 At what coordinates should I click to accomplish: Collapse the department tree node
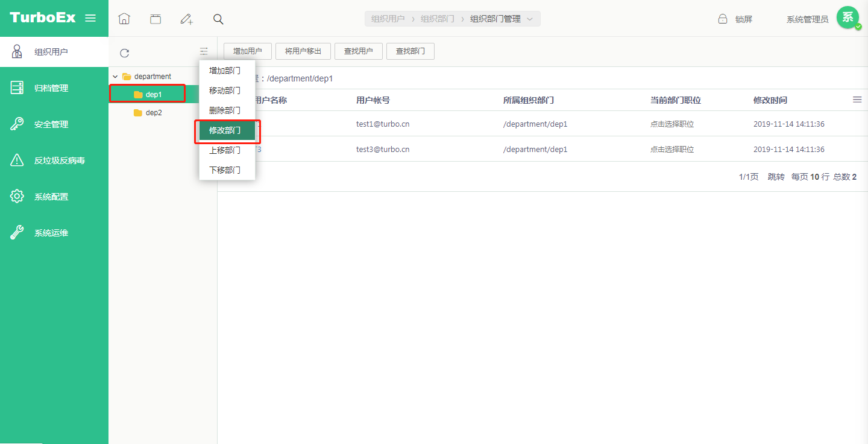115,77
